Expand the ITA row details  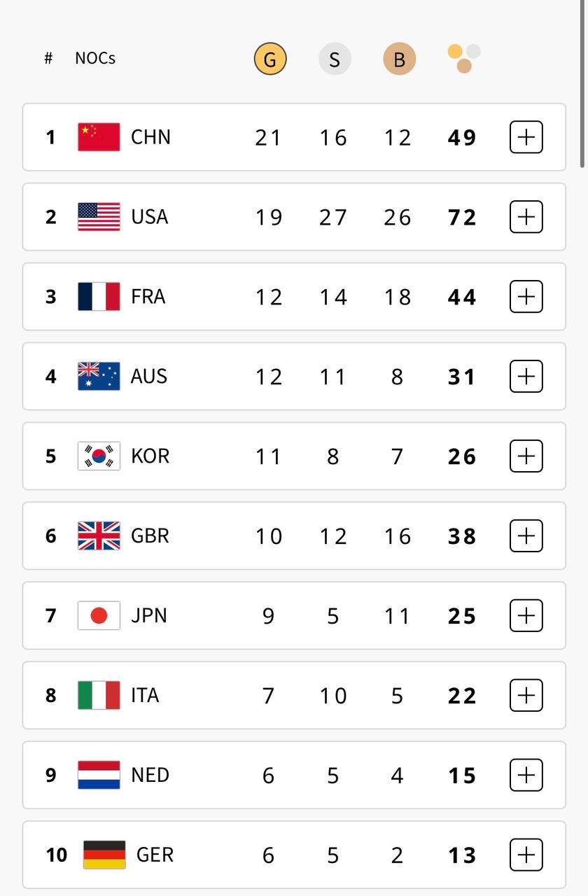[526, 696]
